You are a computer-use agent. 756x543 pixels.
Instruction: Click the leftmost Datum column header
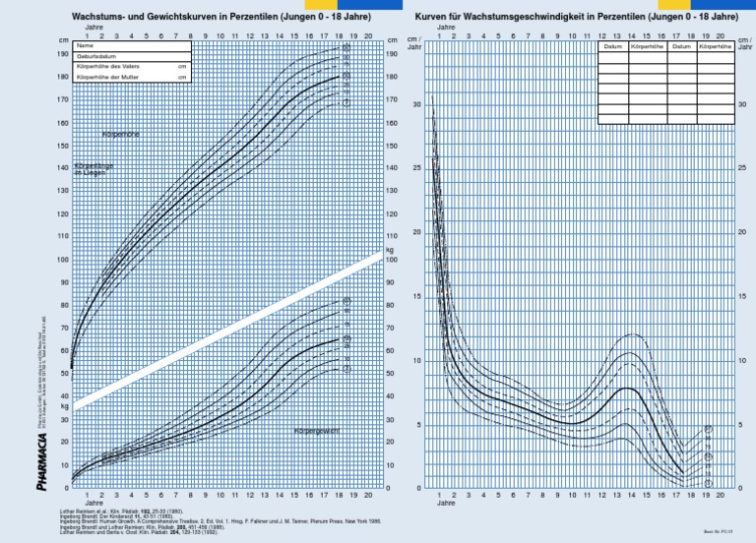tap(613, 46)
